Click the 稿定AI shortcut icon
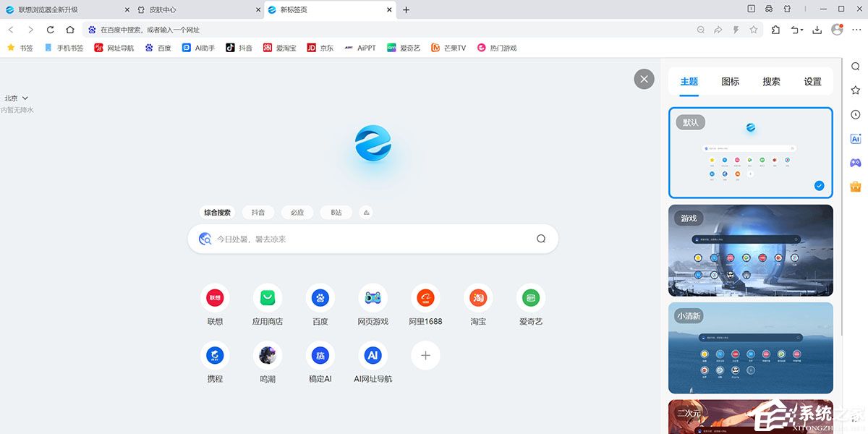This screenshot has width=868, height=434. [x=320, y=355]
